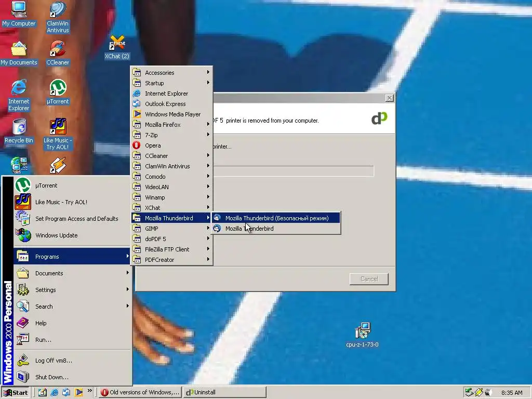Screen dimensions: 532x399
Task: Launch CCleaner desktop shortcut
Action: tap(58, 54)
